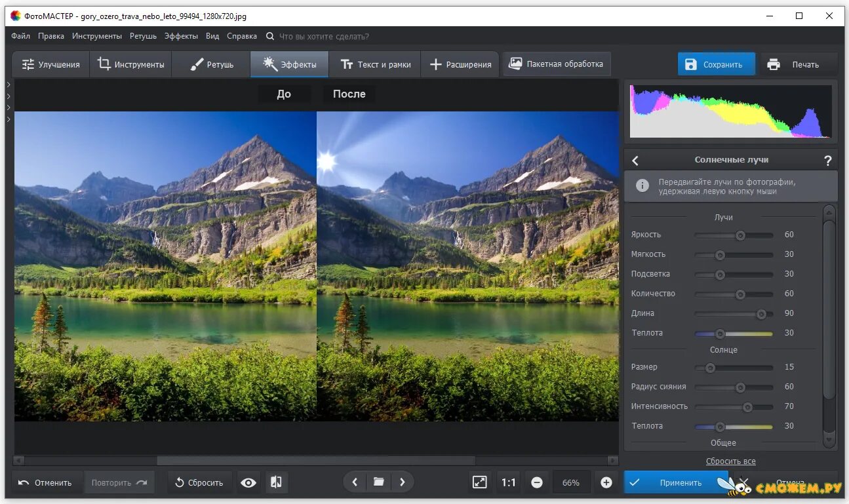This screenshot has width=849, height=504.
Task: Open Эффекты menu in menu bar
Action: coord(181,36)
